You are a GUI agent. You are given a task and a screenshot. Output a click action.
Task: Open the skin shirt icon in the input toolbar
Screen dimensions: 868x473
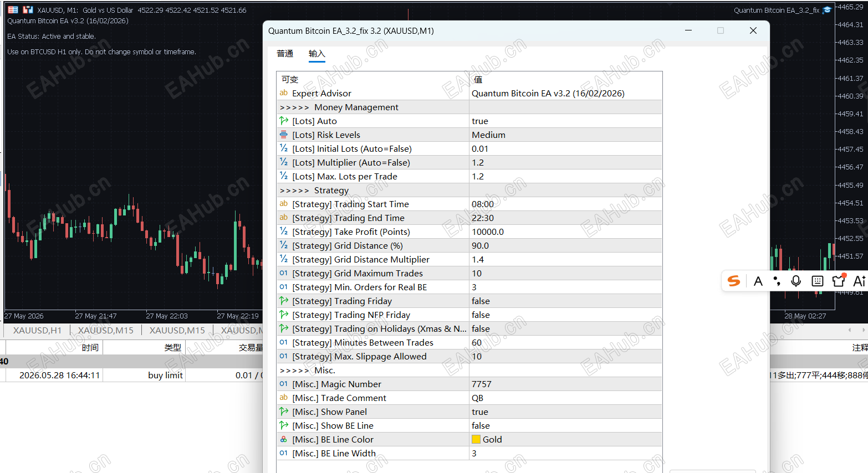pos(839,280)
